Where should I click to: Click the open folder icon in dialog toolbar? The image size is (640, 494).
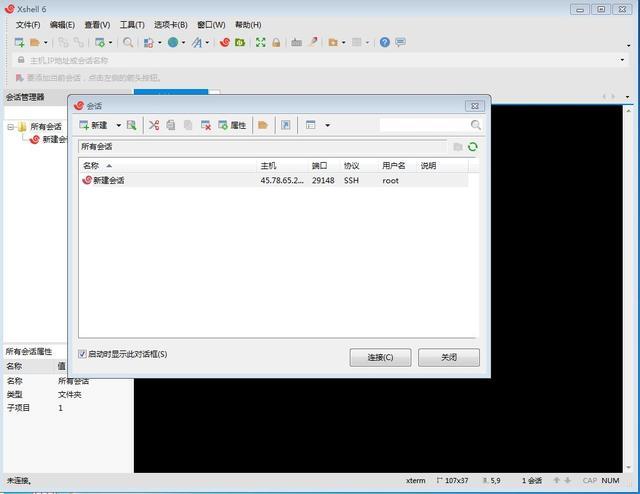click(262, 125)
